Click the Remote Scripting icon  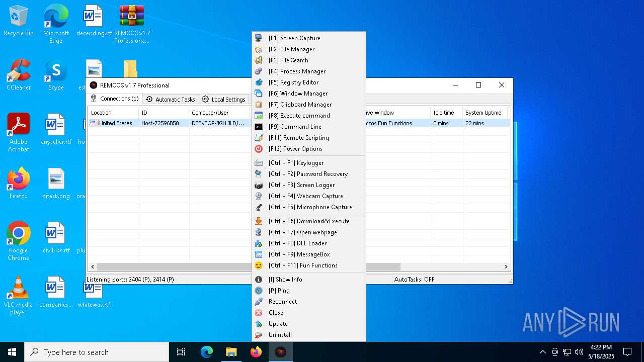259,138
